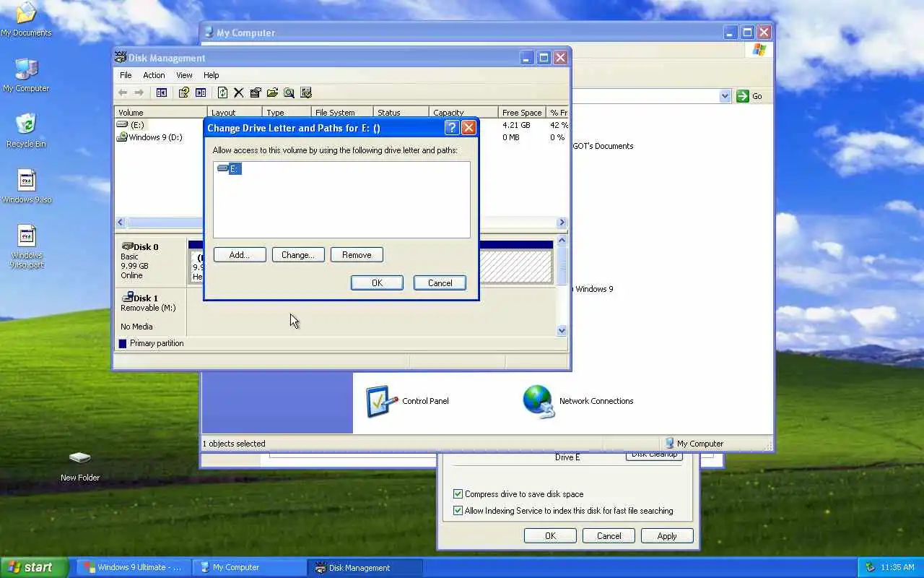Toggle Compress drive to save disk space
Viewport: 924px width, 578px height.
(x=458, y=494)
